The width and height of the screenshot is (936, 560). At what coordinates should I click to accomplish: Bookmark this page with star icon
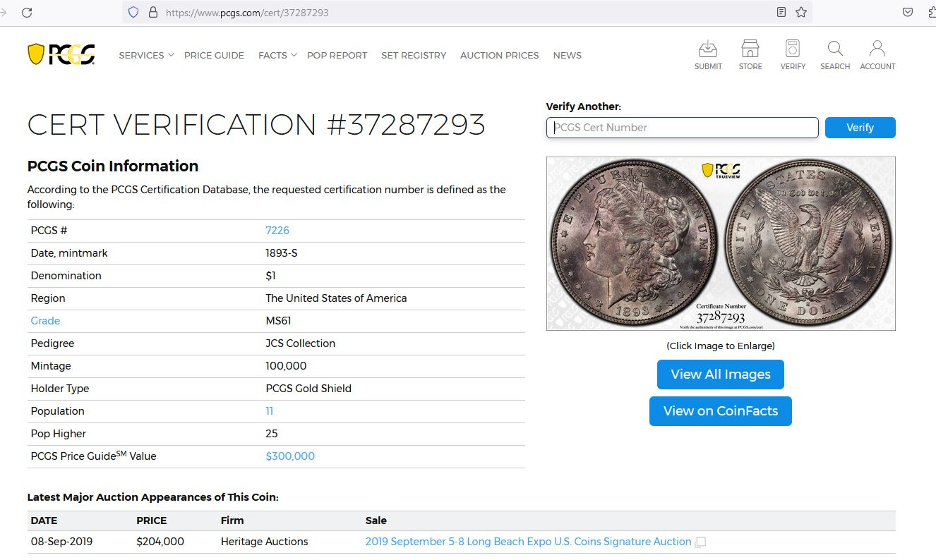point(801,12)
